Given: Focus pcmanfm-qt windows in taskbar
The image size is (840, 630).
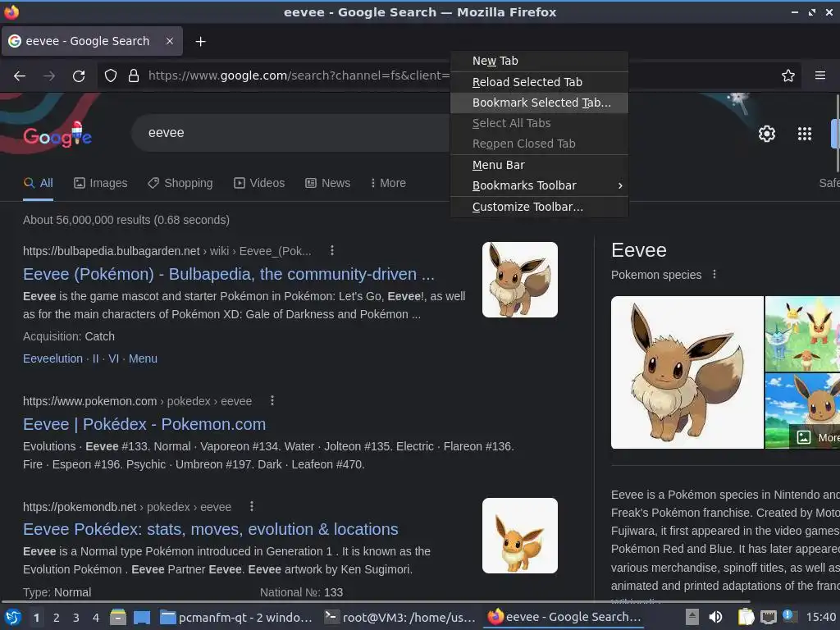Looking at the screenshot, I should click(237, 617).
